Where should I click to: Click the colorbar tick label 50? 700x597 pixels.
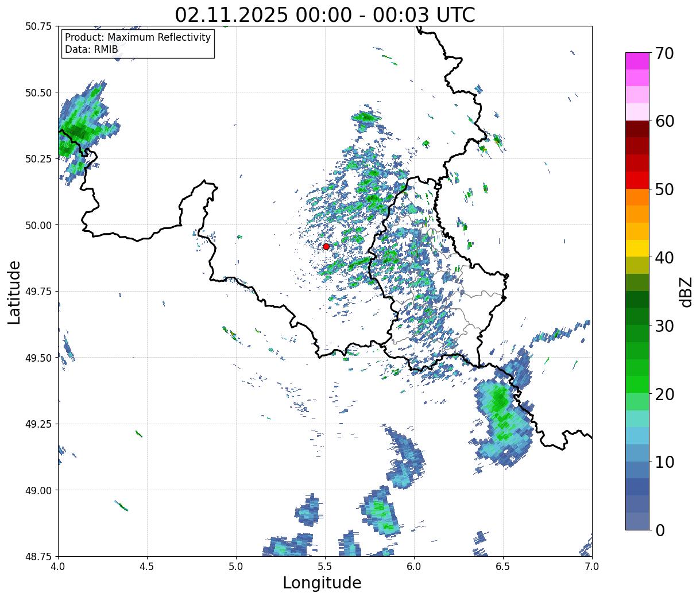tap(664, 189)
